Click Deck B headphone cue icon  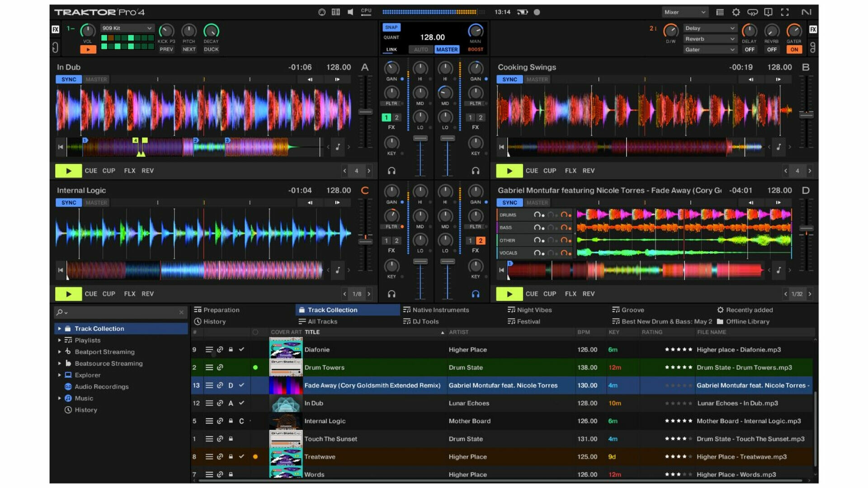(x=476, y=171)
